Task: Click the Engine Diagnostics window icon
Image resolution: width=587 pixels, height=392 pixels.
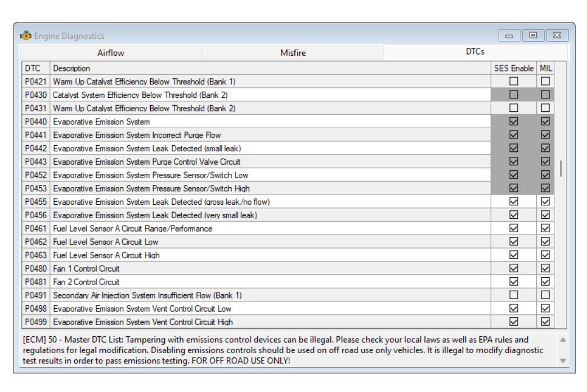Action: pos(26,36)
